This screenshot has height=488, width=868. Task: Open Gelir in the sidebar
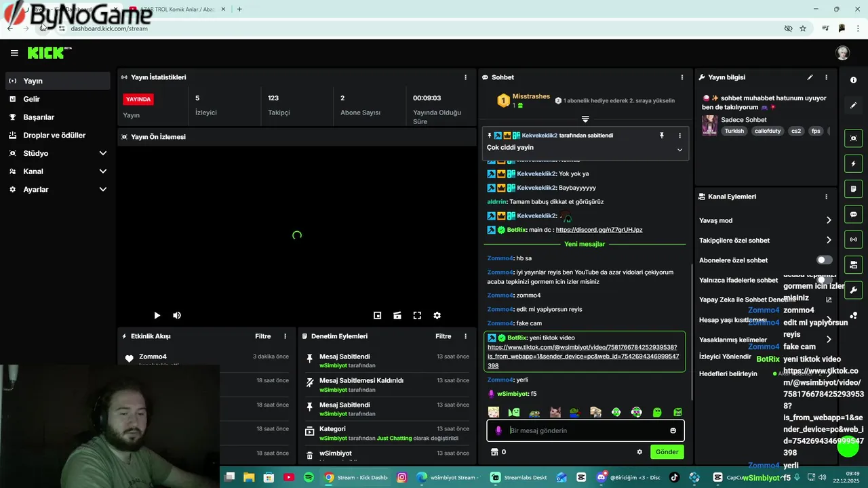click(x=58, y=99)
